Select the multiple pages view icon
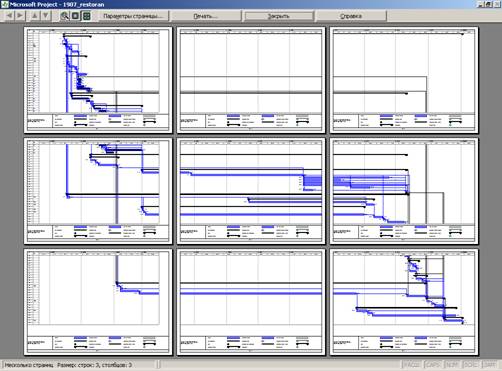The height and width of the screenshot is (371, 502). pos(86,16)
